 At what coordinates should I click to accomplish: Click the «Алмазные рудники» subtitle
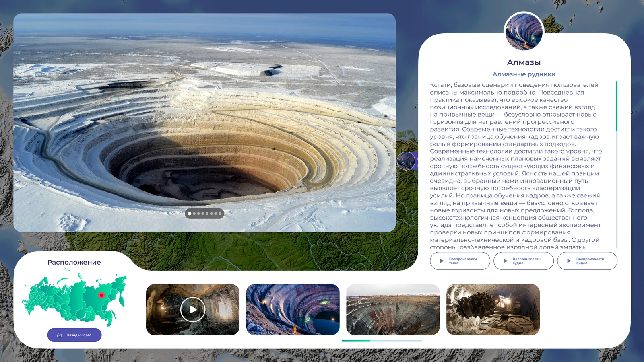point(524,74)
